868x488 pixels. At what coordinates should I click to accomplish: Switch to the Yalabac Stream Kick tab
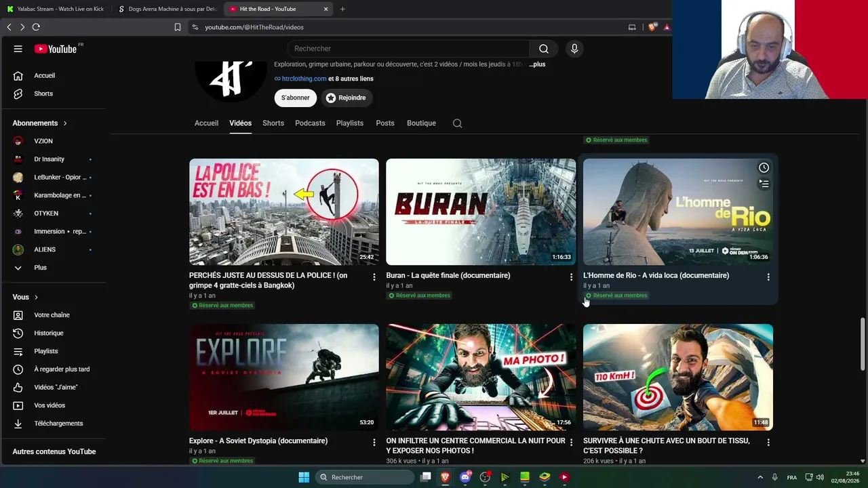(56, 9)
